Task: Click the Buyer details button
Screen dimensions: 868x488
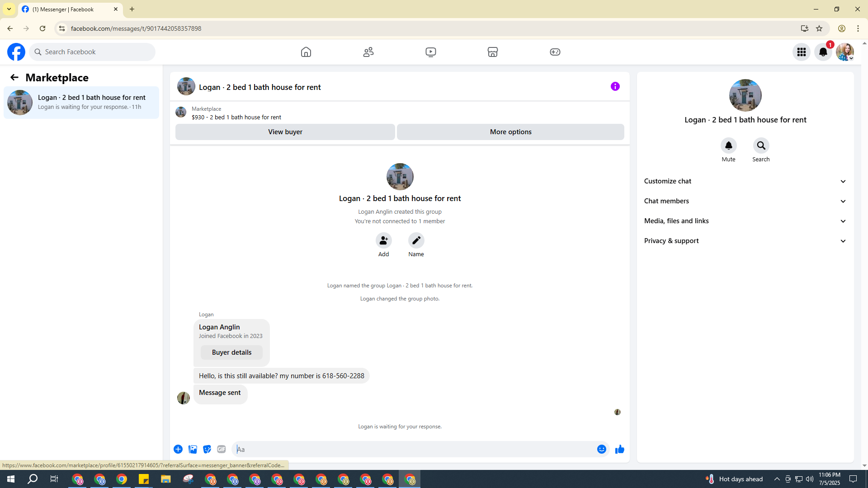Action: [231, 352]
